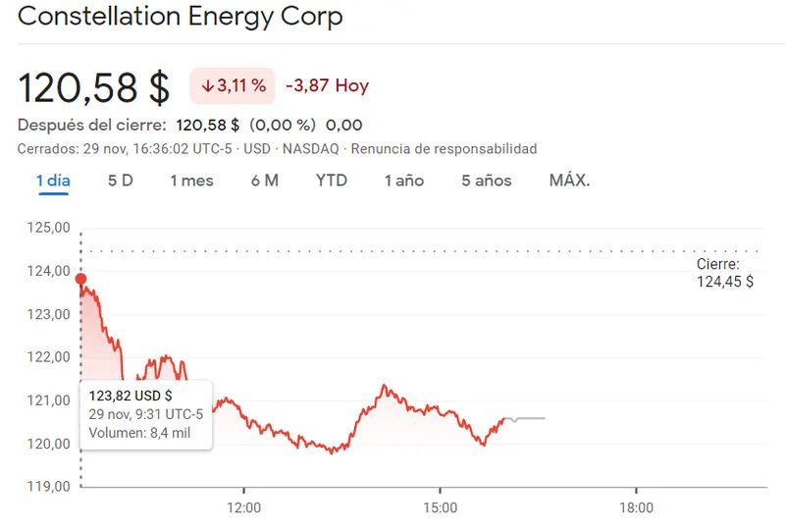Image resolution: width=785 pixels, height=532 pixels.
Task: Open the Renuncia de responsabilidad link
Action: (444, 149)
